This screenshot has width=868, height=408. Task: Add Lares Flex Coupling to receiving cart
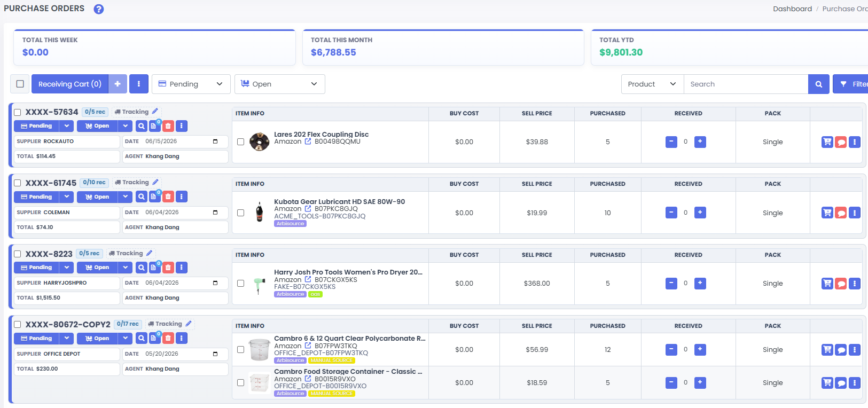827,142
